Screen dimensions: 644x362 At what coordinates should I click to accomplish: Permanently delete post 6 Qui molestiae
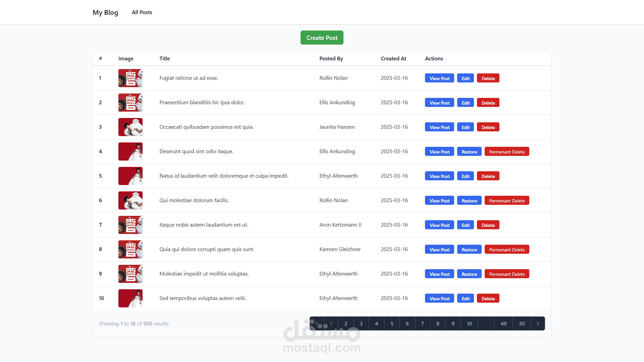pyautogui.click(x=507, y=200)
